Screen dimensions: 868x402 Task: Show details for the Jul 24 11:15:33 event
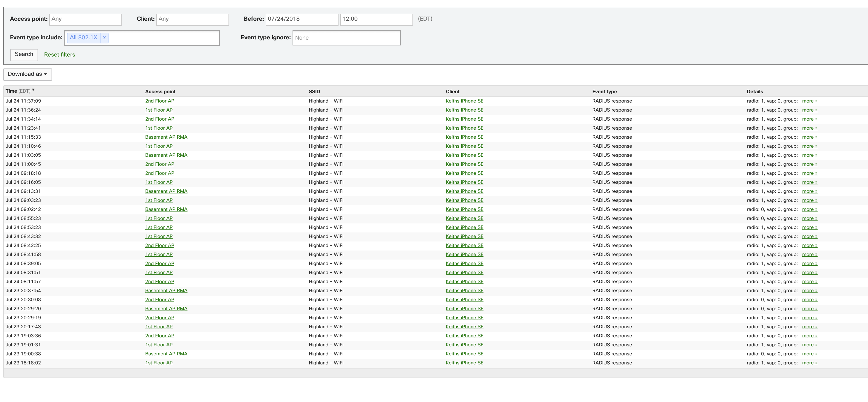click(810, 137)
